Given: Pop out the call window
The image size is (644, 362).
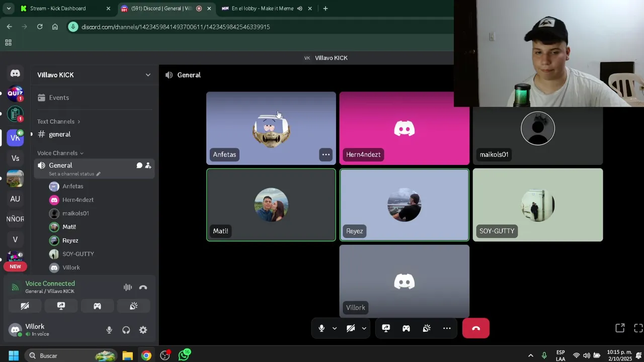Looking at the screenshot, I should [620, 328].
